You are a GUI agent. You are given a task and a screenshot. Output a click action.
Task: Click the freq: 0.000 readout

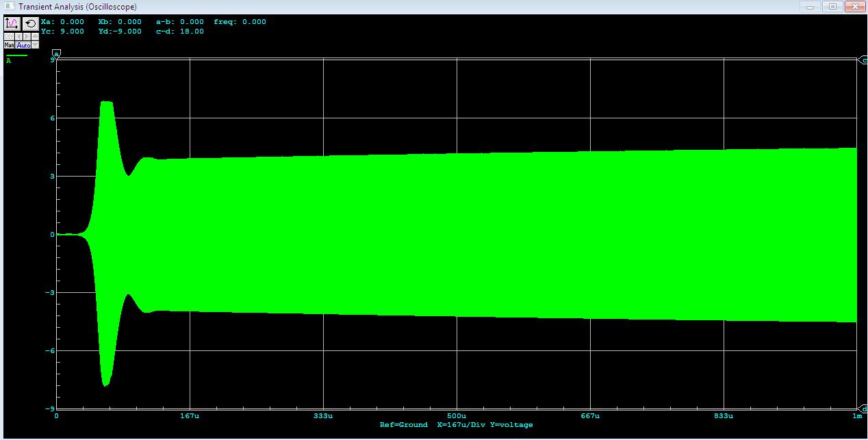(x=240, y=22)
